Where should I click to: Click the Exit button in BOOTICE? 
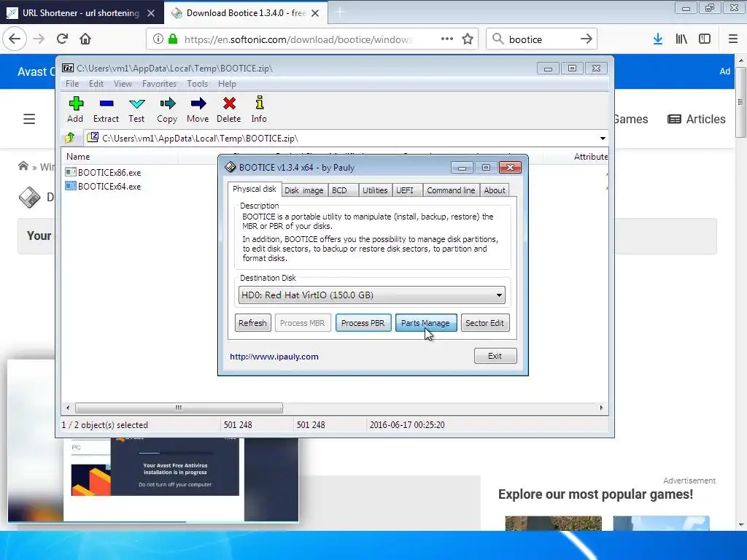tap(495, 356)
